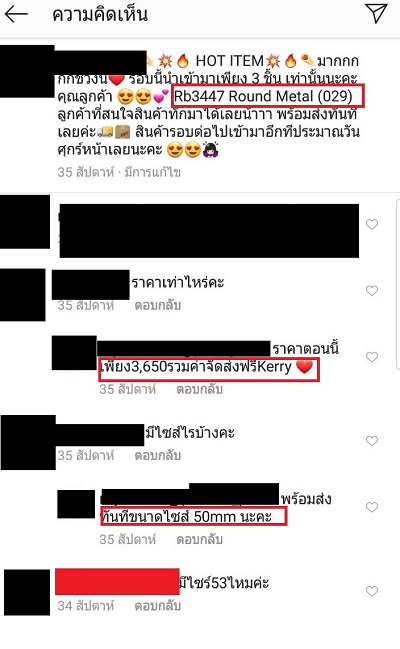Open avatar of the มีไซร์53ไหมค่ะ commenter
Screen dimensions: 400x649
[x=27, y=592]
